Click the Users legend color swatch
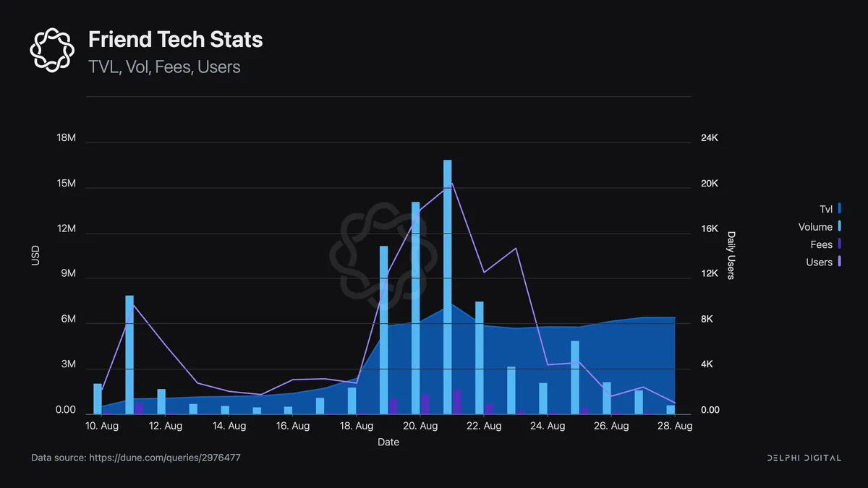The height and width of the screenshot is (488, 868). point(840,262)
